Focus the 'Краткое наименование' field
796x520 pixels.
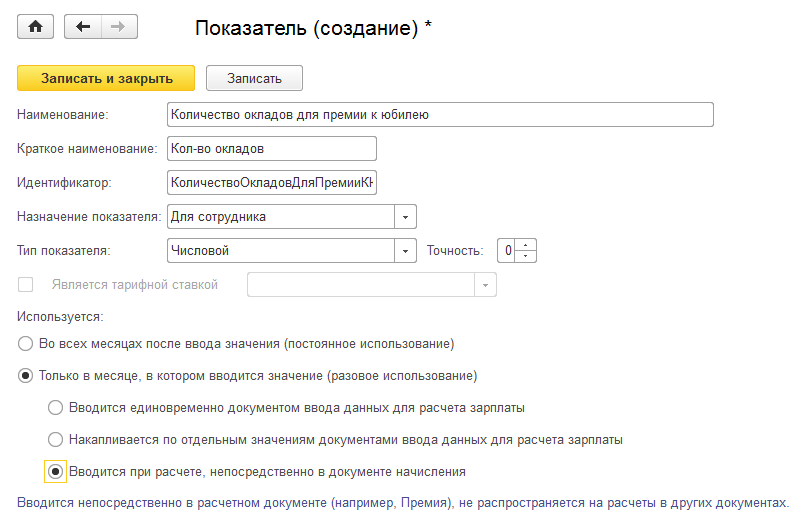coord(272,149)
